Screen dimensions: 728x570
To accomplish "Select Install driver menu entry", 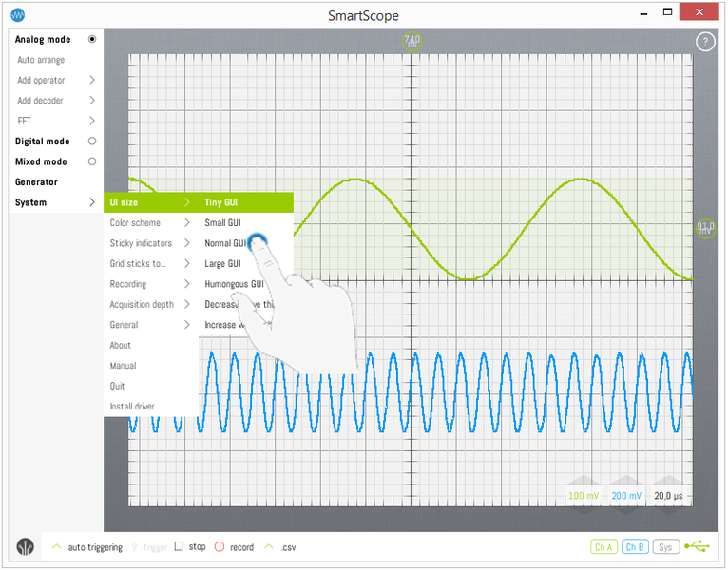I will tap(132, 407).
